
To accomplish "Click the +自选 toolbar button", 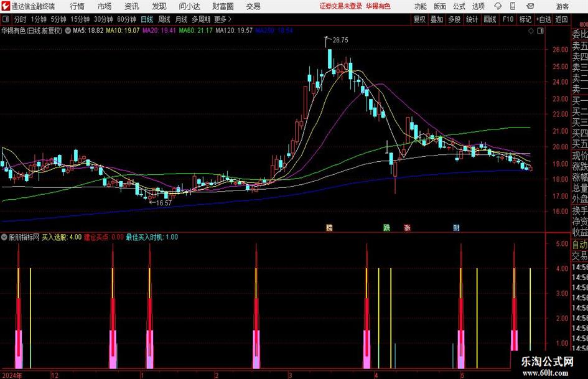I will click(543, 19).
